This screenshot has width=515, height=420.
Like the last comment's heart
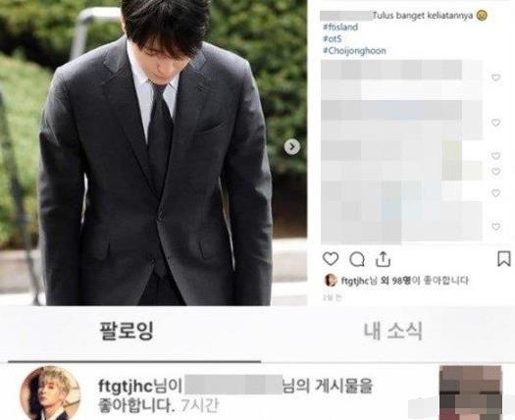click(496, 227)
